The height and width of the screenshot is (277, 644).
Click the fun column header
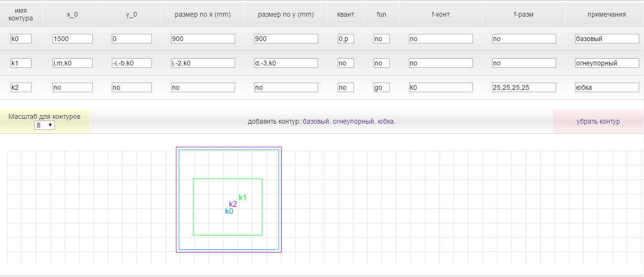(x=382, y=14)
